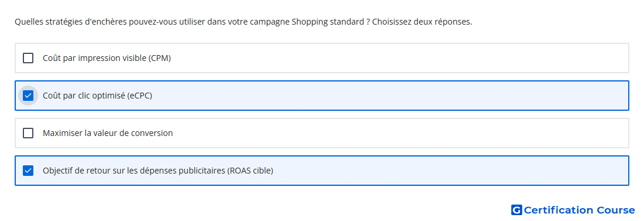
Task: Click the 'Objectif de retour sur les dépenses' label
Action: click(x=134, y=171)
